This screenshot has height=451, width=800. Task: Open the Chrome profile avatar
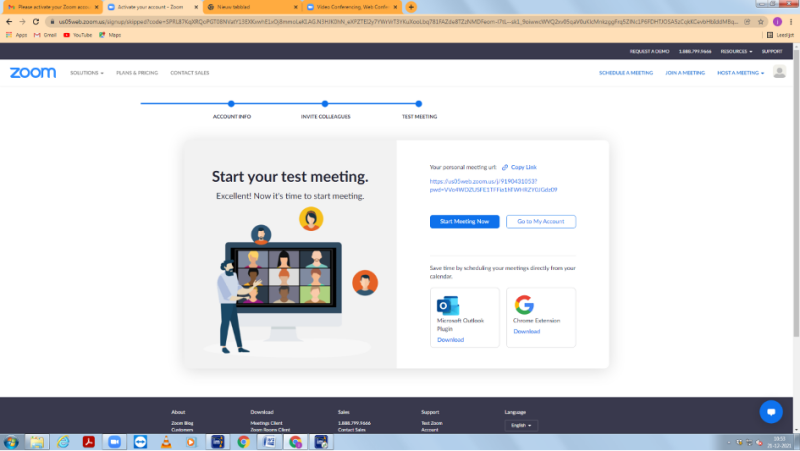pyautogui.click(x=777, y=21)
